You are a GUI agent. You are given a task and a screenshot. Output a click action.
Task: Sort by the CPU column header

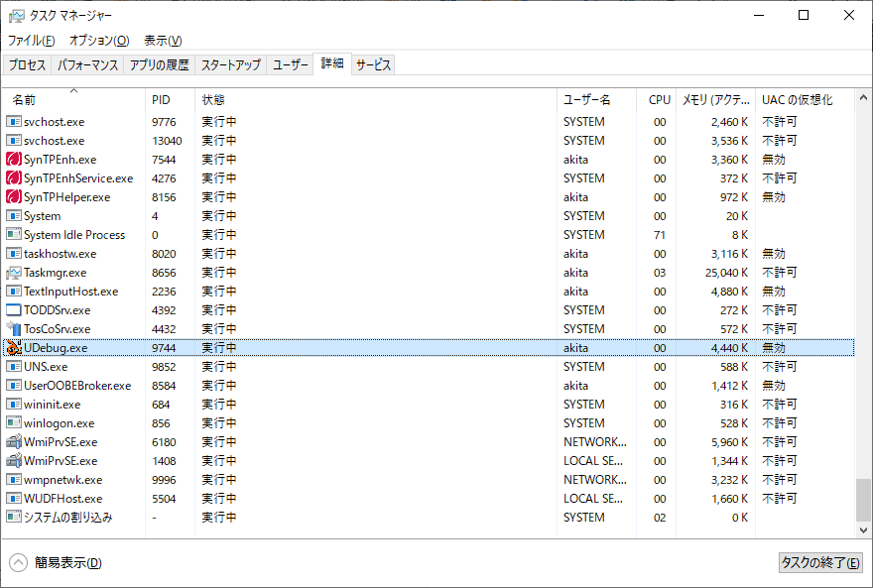point(656,99)
